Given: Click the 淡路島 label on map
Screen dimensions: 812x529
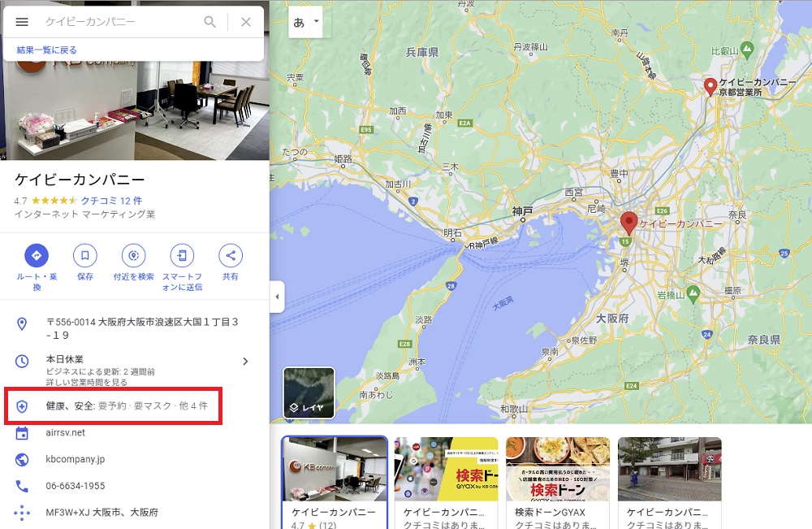Looking at the screenshot, I should [x=387, y=375].
